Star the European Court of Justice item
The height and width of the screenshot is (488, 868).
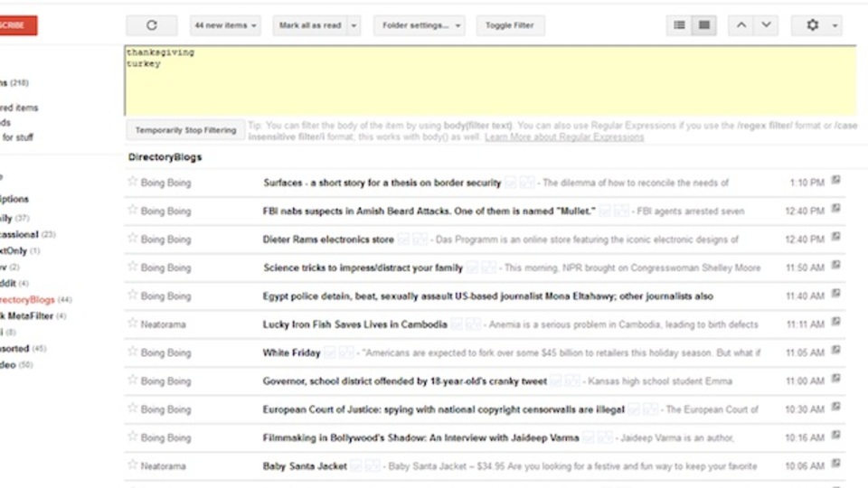(x=132, y=408)
